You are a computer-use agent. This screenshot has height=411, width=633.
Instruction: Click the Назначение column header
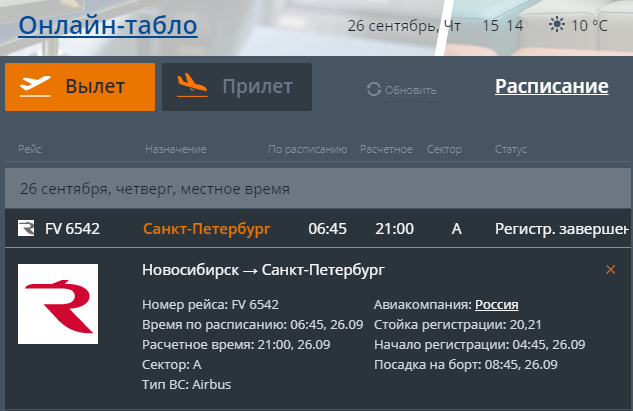click(176, 149)
